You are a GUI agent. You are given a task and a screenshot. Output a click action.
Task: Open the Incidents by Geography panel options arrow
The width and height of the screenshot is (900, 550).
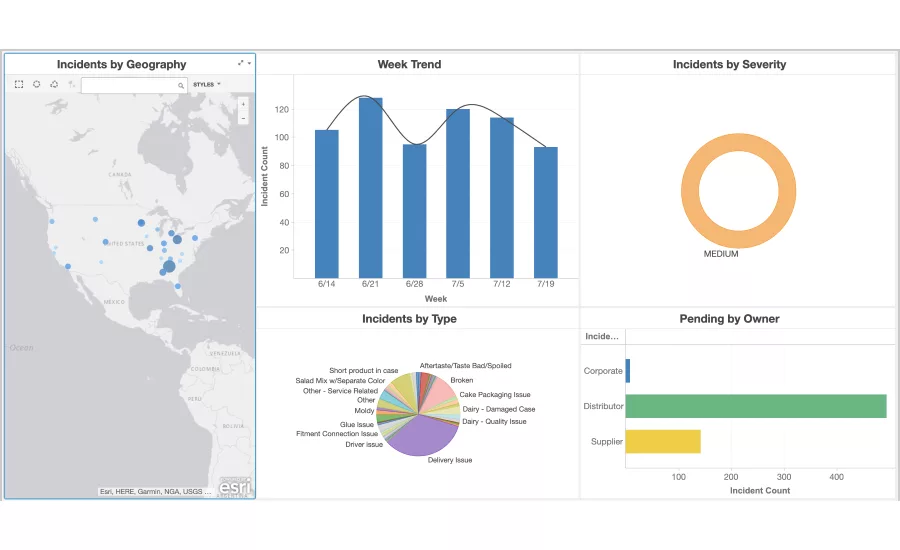(x=249, y=63)
